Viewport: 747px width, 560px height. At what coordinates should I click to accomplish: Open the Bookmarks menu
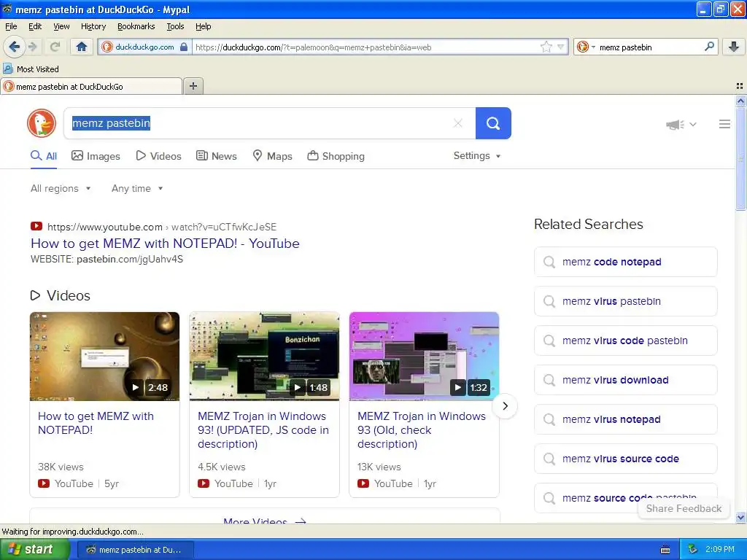[136, 26]
